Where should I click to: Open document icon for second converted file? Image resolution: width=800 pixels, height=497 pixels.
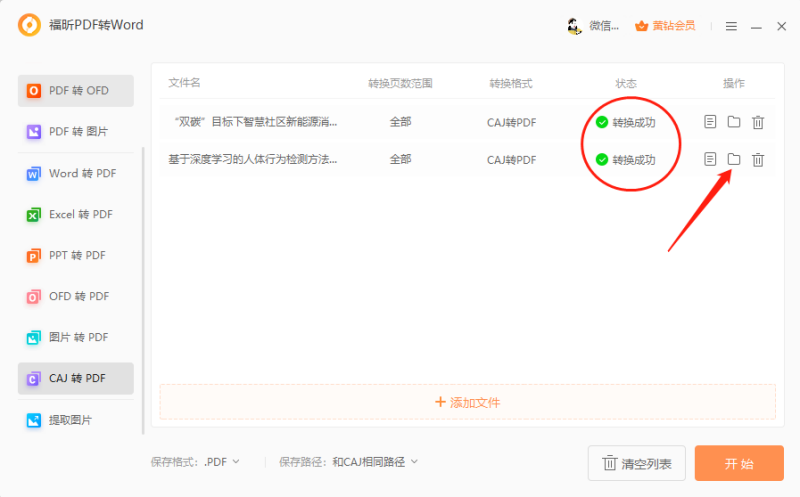coord(710,159)
